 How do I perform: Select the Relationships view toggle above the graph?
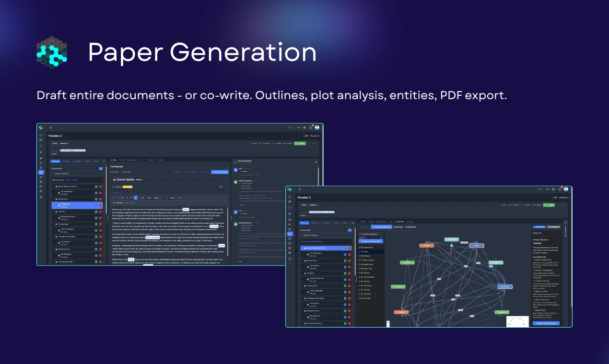539,227
